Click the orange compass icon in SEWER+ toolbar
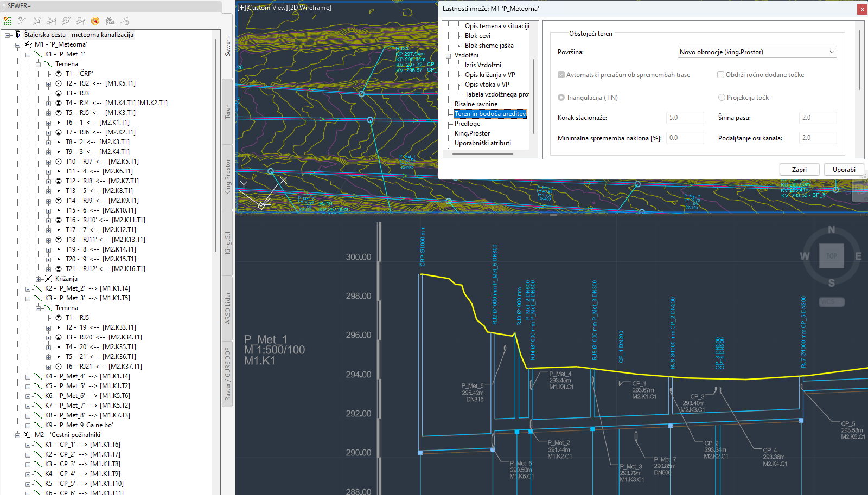Image resolution: width=868 pixels, height=495 pixels. [95, 21]
